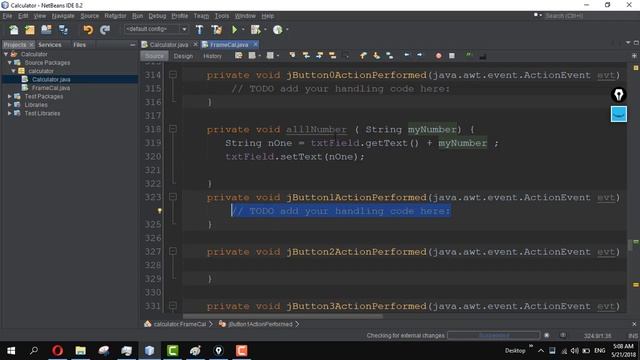640x360 pixels.
Task: Click the Open Project toolbar icon
Action: tap(47, 30)
